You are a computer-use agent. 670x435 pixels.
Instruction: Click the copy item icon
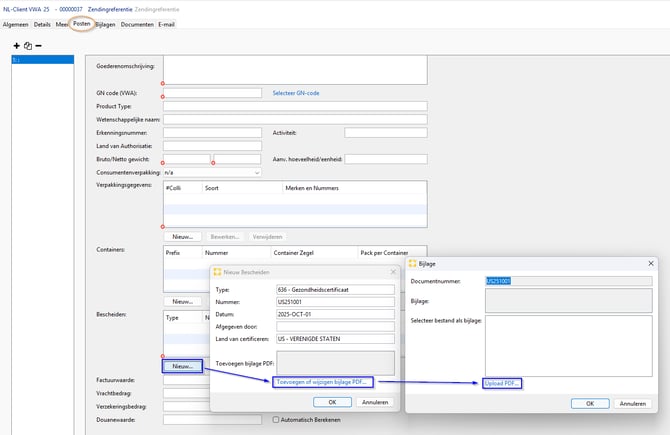pos(27,46)
